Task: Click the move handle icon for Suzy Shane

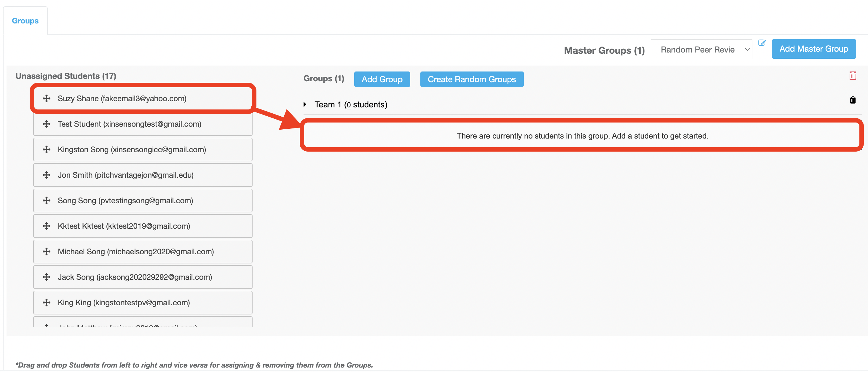Action: pyautogui.click(x=47, y=98)
